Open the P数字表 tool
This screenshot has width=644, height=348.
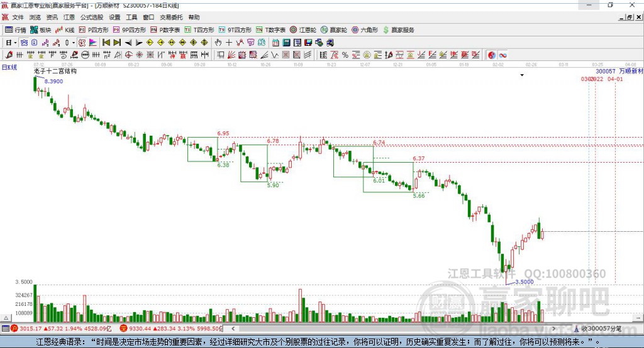click(165, 30)
